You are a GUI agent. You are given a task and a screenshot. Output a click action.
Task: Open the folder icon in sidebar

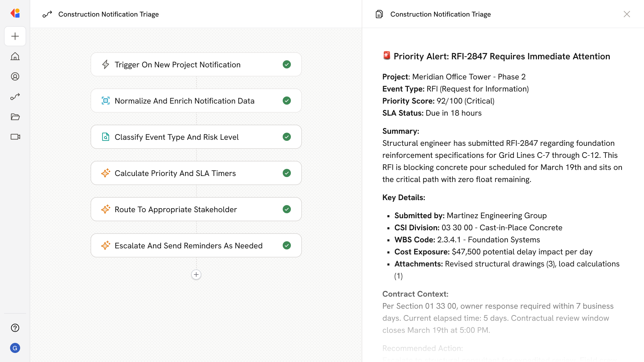15,117
